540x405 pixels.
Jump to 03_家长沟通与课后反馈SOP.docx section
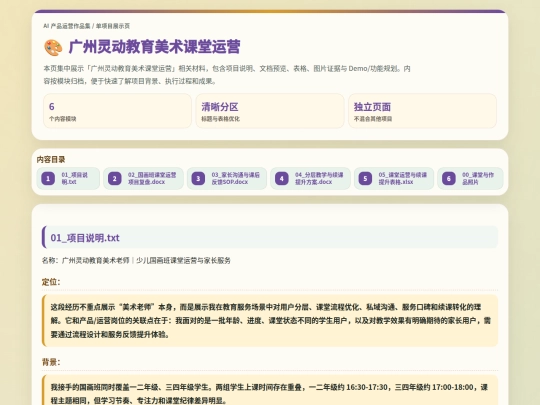(227, 178)
